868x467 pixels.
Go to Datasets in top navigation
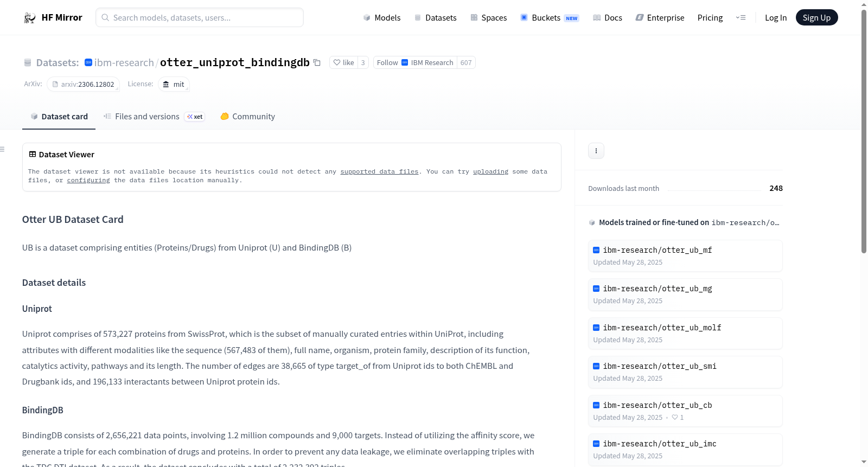435,18
